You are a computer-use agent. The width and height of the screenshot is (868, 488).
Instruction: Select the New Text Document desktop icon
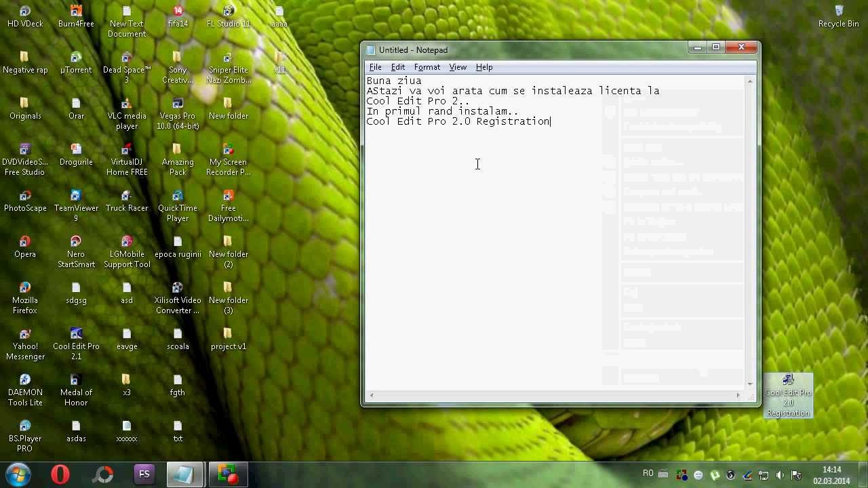127,22
